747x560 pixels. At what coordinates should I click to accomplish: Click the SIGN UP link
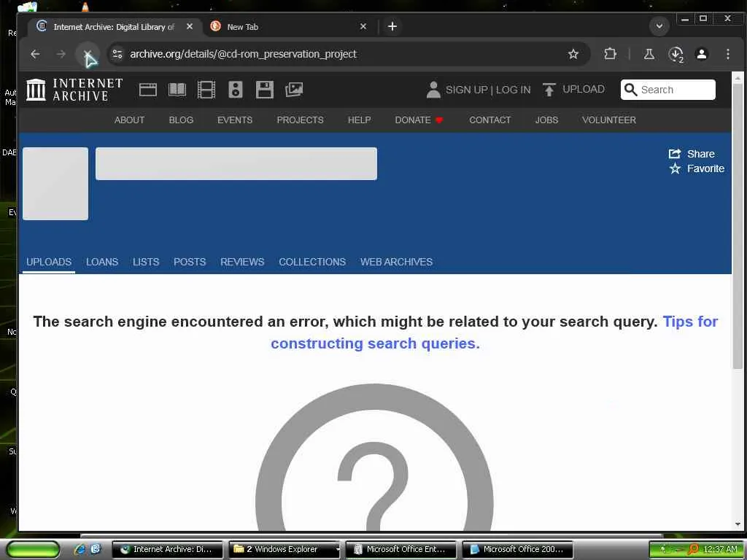pyautogui.click(x=466, y=90)
